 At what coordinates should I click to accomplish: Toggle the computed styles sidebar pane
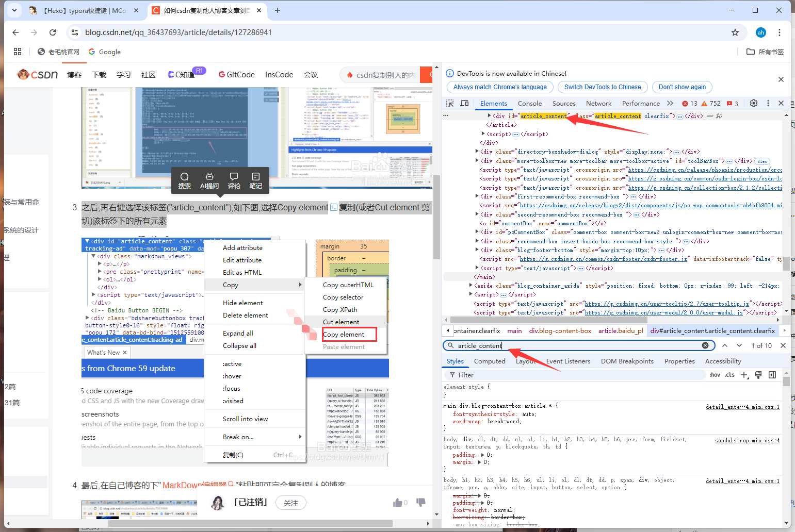(772, 375)
